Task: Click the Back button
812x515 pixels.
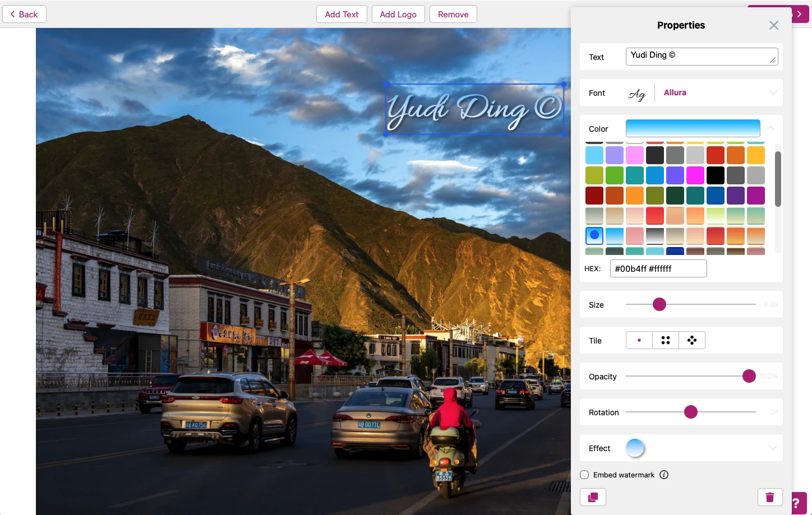Action: pos(24,14)
